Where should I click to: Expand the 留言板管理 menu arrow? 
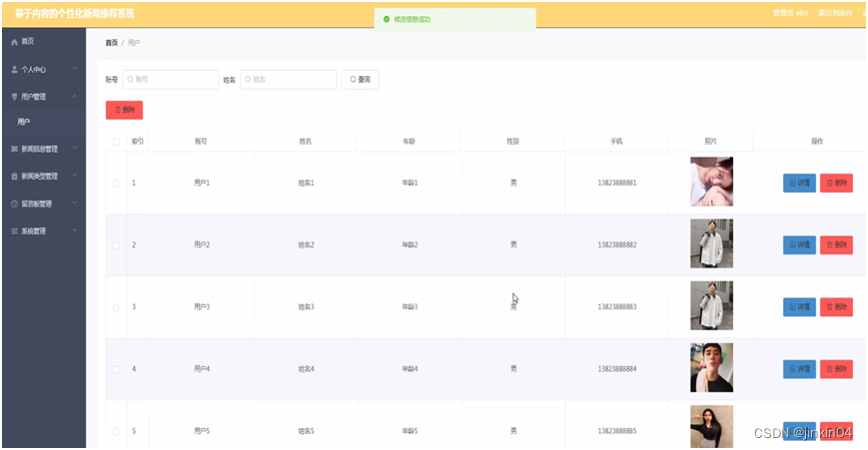coord(75,203)
